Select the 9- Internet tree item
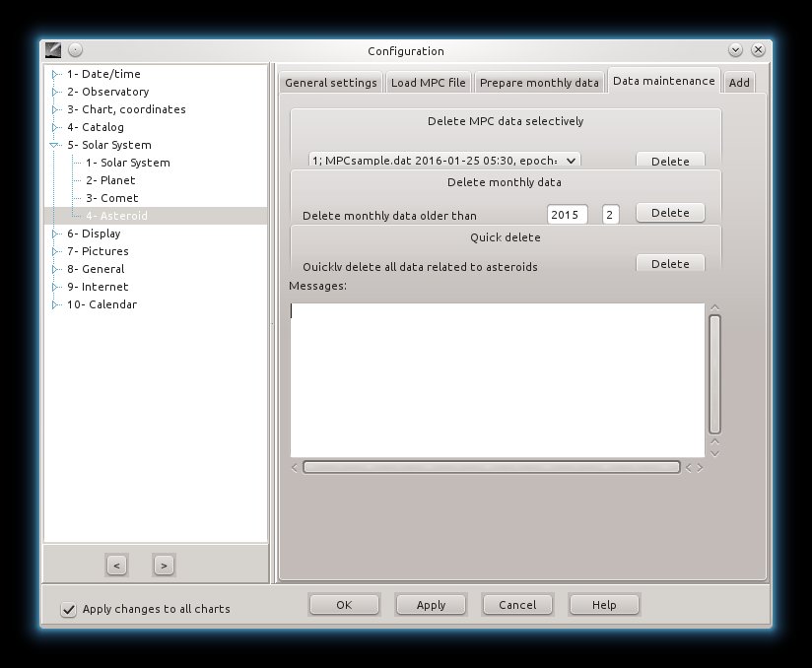 pyautogui.click(x=98, y=287)
